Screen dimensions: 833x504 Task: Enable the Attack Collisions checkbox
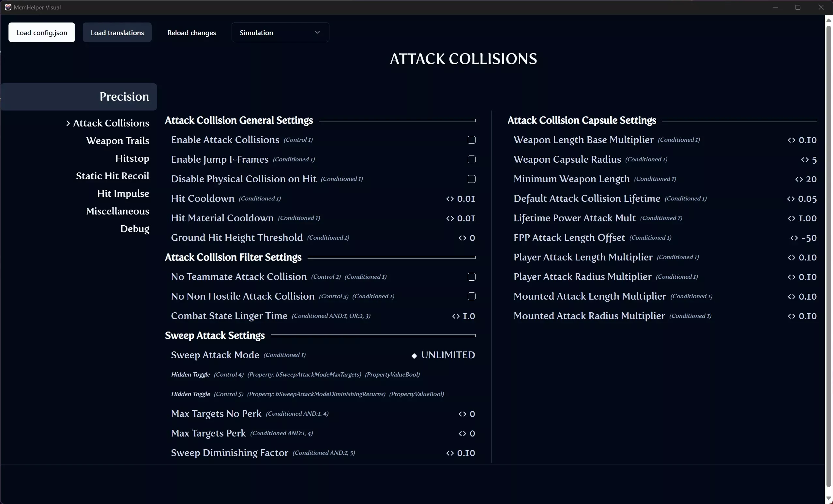pyautogui.click(x=472, y=140)
